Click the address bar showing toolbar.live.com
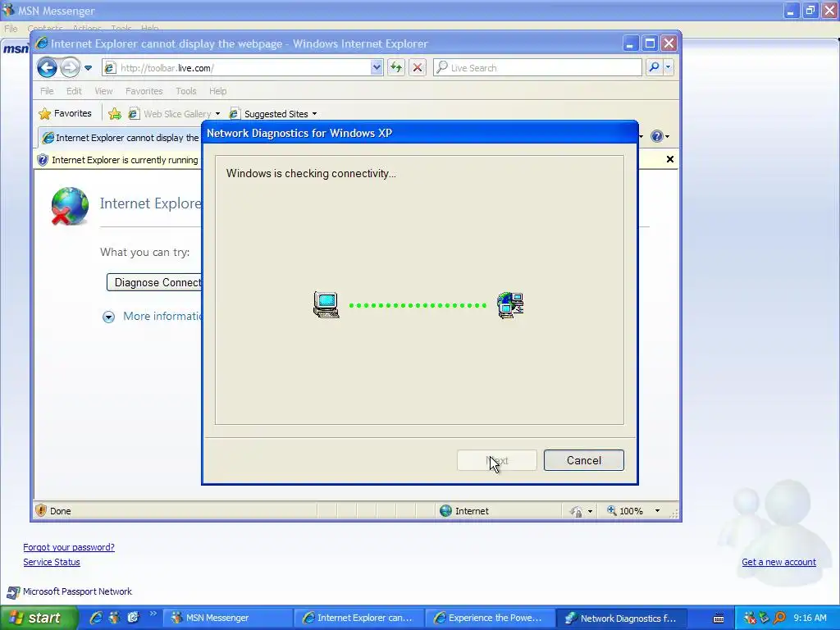Image resolution: width=840 pixels, height=630 pixels. click(236, 68)
